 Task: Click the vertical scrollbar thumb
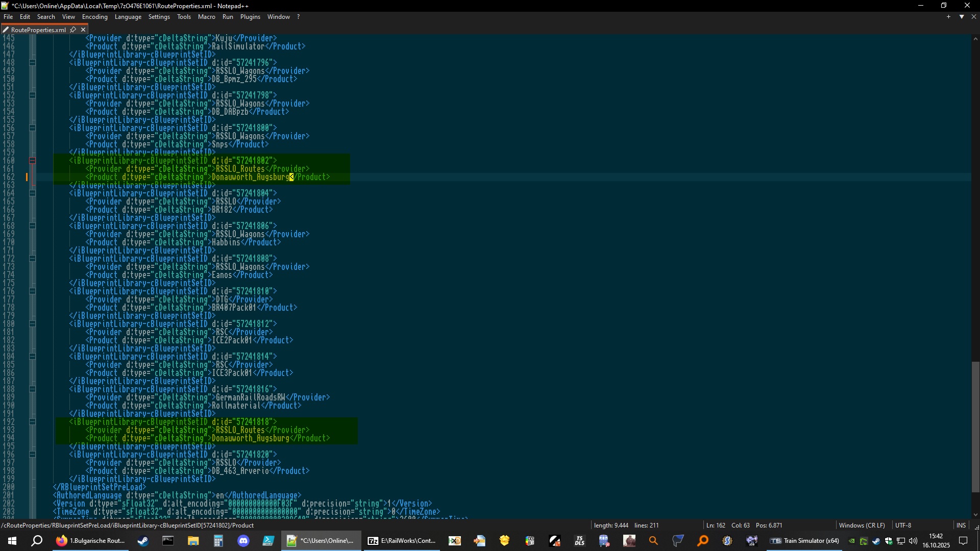coord(975,426)
